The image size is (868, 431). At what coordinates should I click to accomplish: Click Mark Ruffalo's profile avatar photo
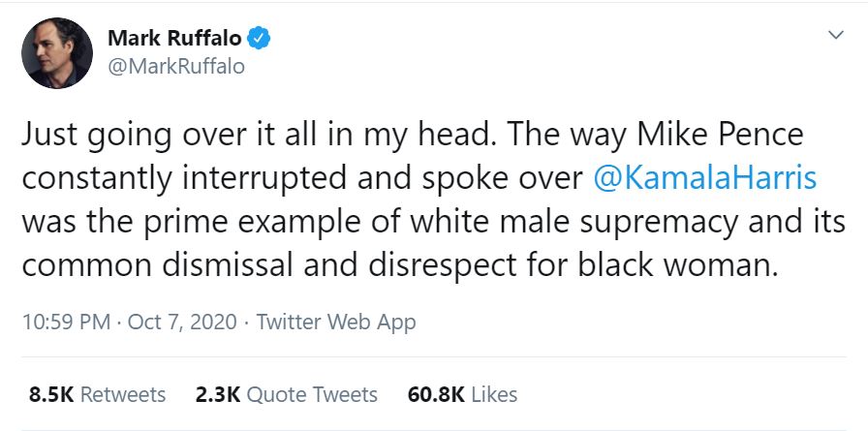tap(57, 53)
